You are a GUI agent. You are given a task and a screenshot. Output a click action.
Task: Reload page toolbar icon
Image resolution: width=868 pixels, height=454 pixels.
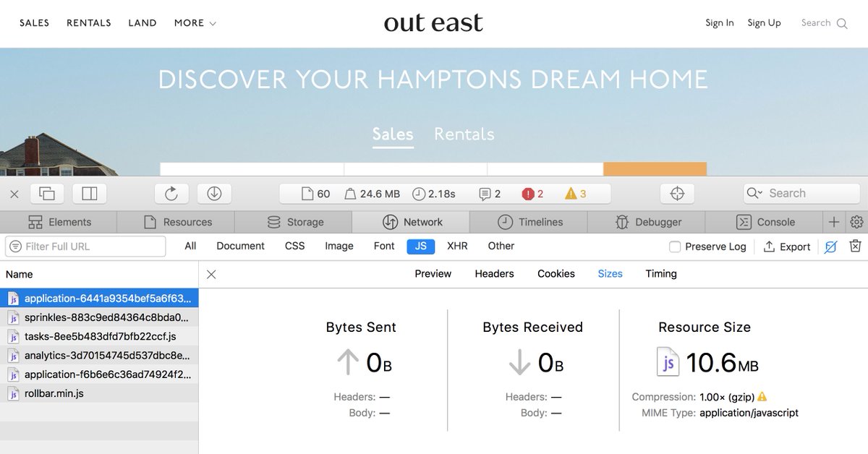(x=171, y=194)
